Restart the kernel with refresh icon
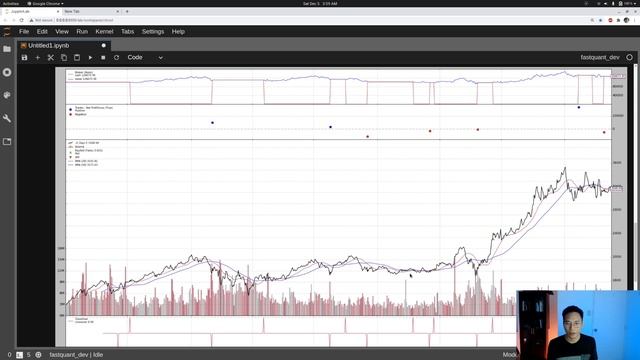 coord(116,58)
